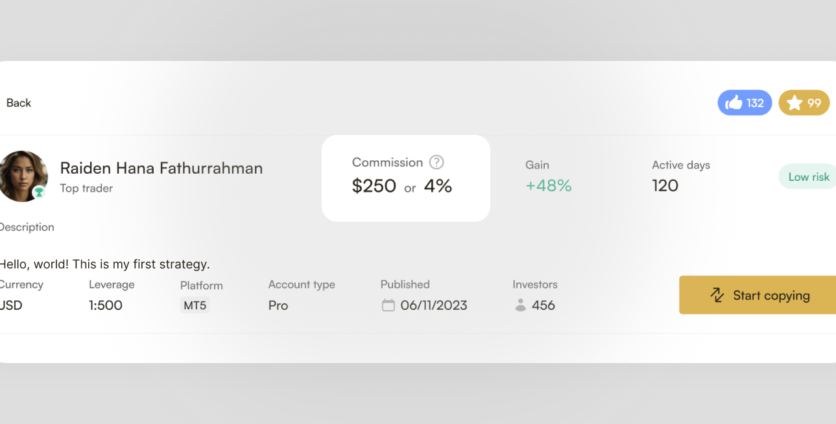836x424 pixels.
Task: Click the thumbs-up likes icon
Action: [x=734, y=103]
